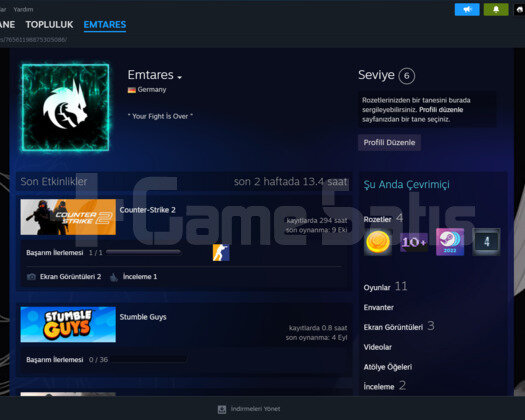Open the EMTARES profile tab
Screen dimensions: 525x420
click(x=105, y=24)
